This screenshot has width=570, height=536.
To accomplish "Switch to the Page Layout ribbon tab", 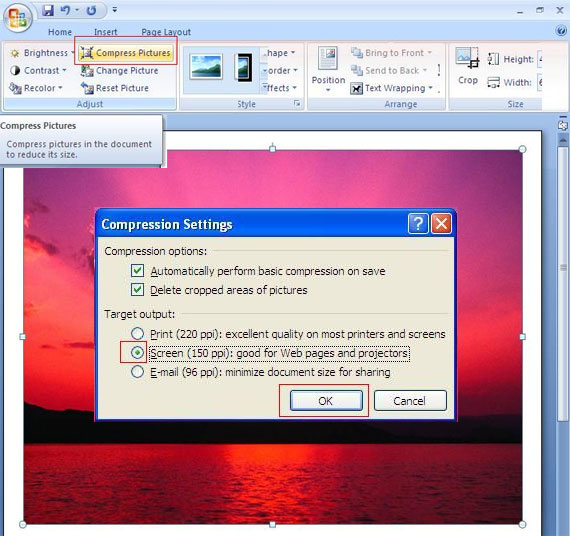I will [166, 32].
